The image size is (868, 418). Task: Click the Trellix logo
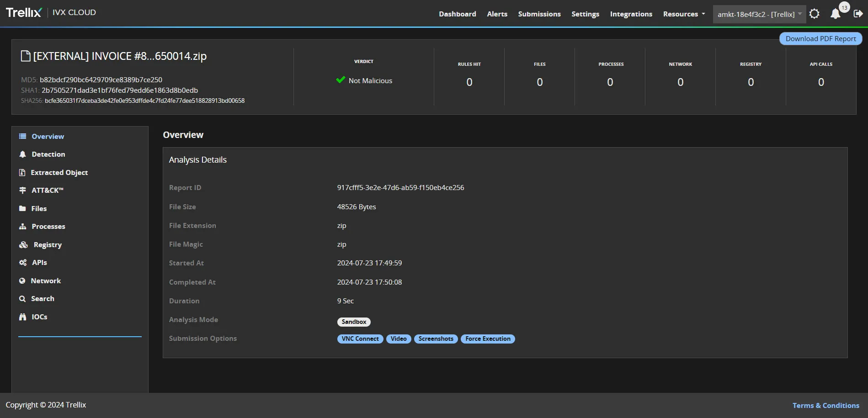tap(24, 12)
